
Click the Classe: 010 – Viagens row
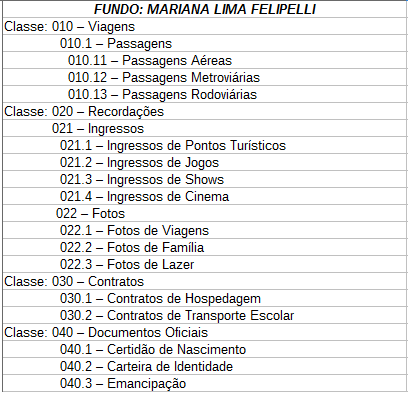pyautogui.click(x=205, y=26)
